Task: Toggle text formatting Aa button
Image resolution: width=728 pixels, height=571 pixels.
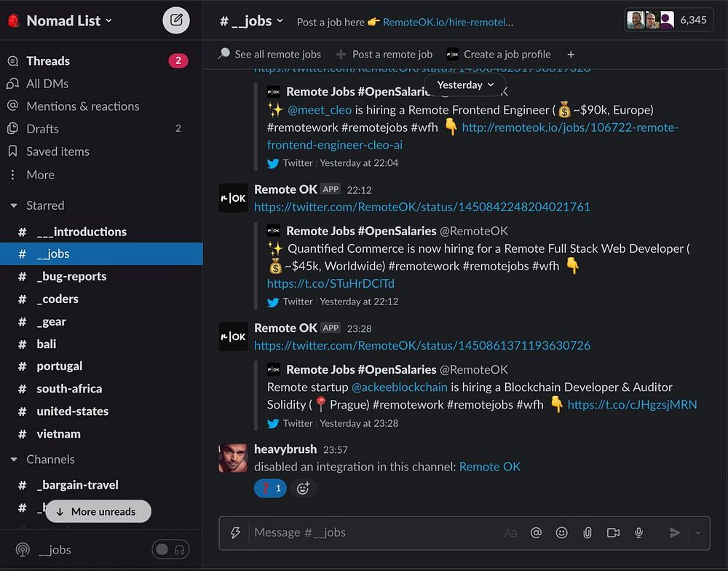Action: [x=510, y=533]
